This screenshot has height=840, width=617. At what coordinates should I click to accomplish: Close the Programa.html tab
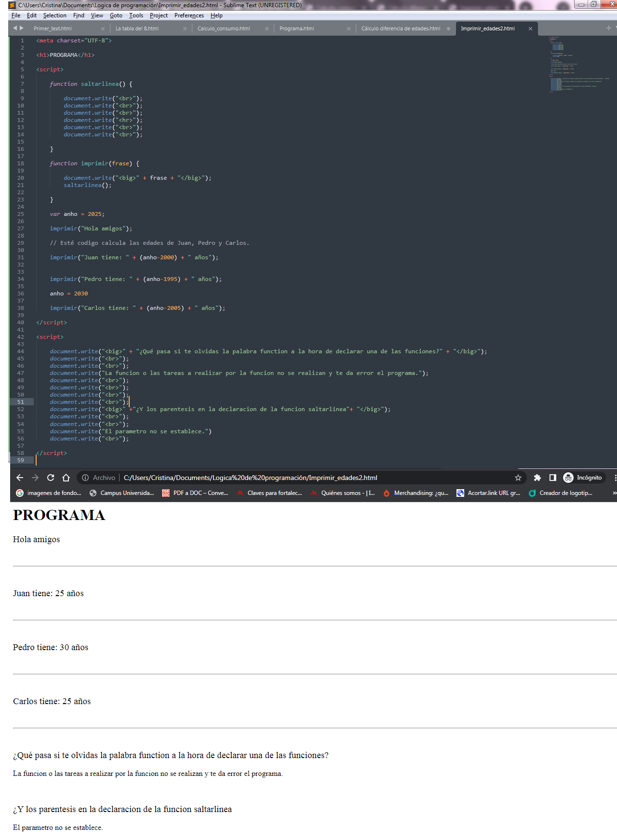click(x=349, y=28)
